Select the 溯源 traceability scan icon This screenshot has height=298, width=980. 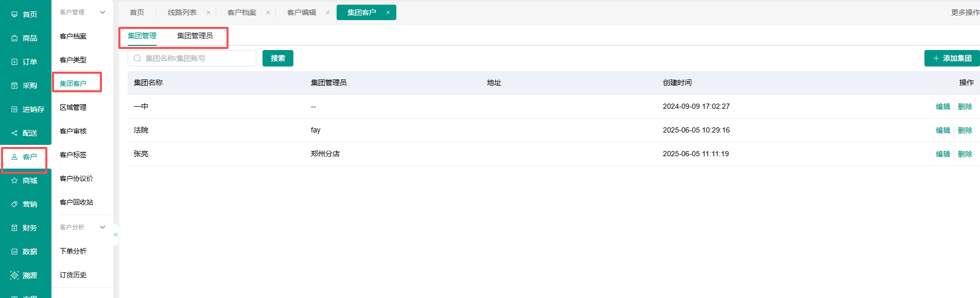point(14,275)
